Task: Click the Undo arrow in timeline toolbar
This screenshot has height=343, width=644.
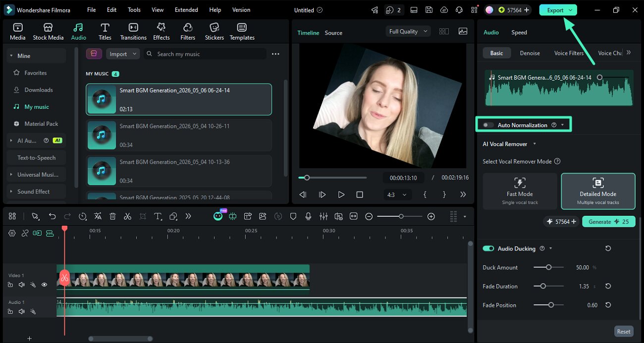Action: 52,216
